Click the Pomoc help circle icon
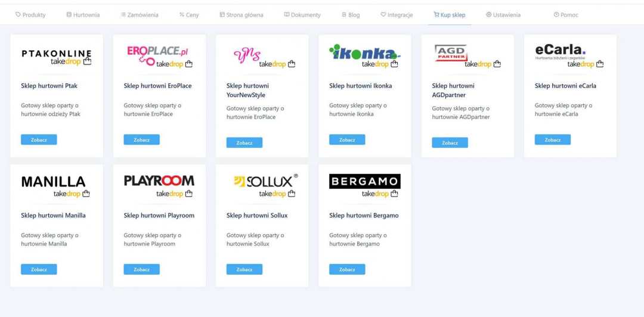Screen dimensions: 644x317 coord(556,15)
